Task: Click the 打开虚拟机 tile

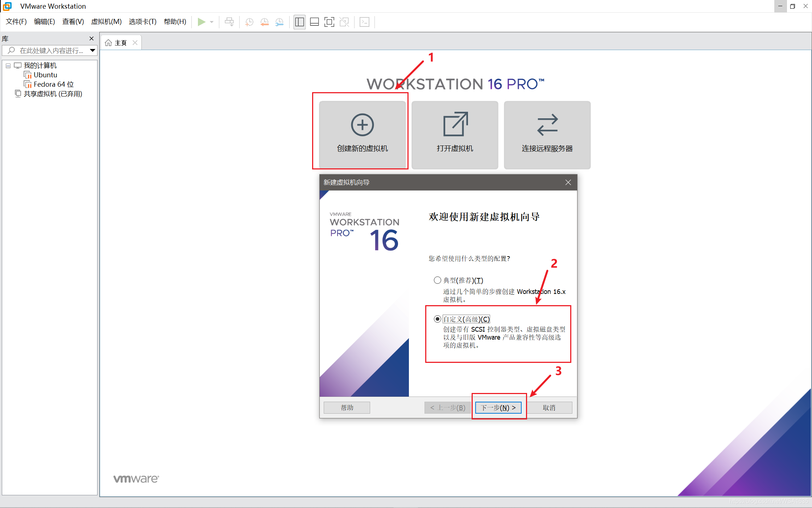Action: [x=455, y=135]
